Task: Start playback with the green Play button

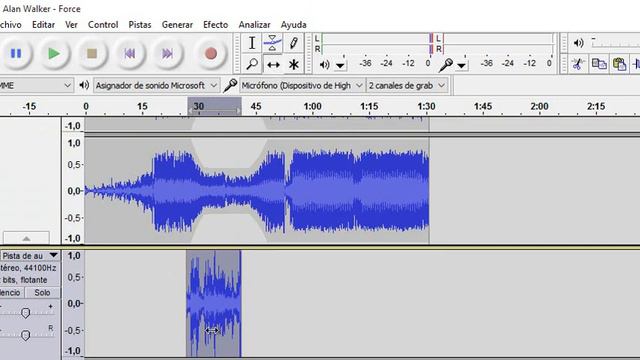Action: (53, 53)
